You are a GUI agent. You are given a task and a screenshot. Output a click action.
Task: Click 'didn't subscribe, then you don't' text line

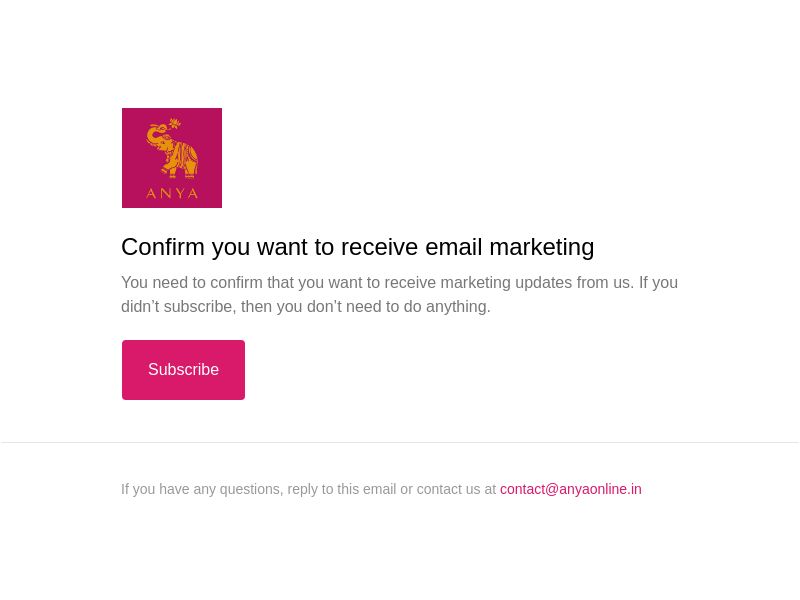[x=306, y=307]
